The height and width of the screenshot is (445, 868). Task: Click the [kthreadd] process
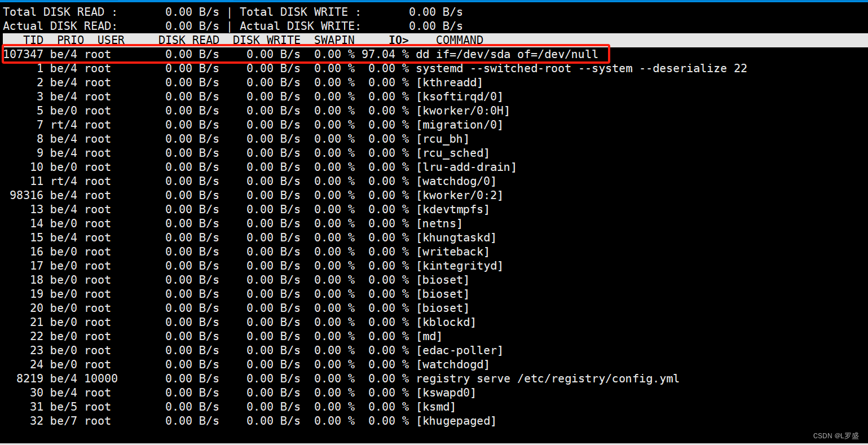(x=450, y=82)
